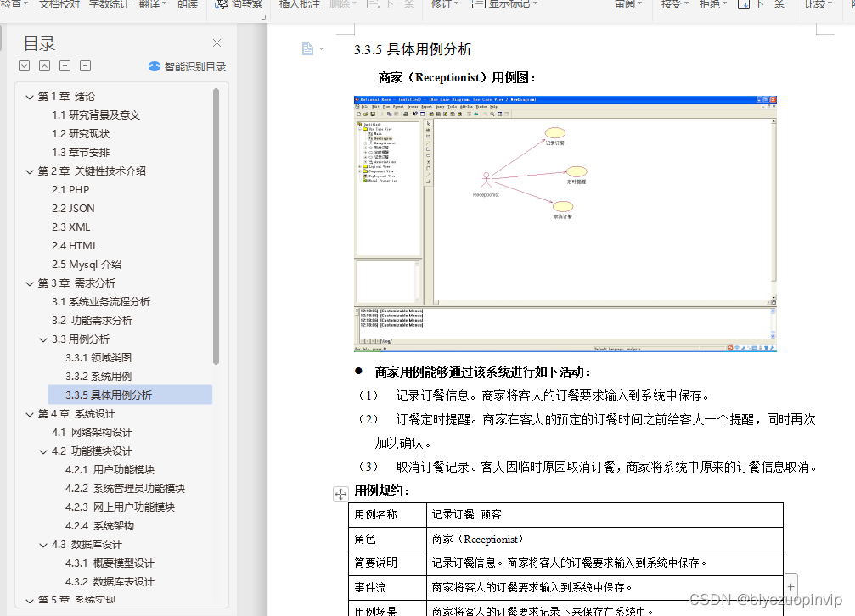
Task: Click the table cell 用例名称
Action: click(x=388, y=514)
